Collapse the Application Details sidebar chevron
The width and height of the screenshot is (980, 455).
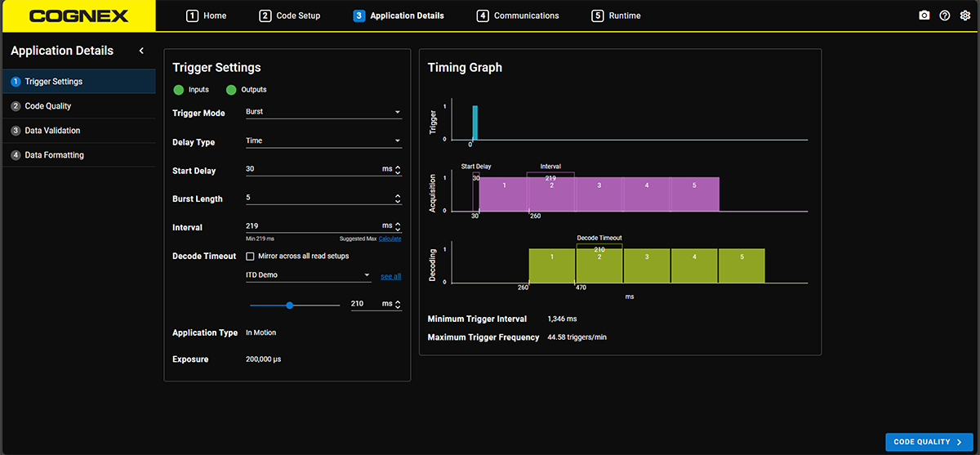(141, 51)
